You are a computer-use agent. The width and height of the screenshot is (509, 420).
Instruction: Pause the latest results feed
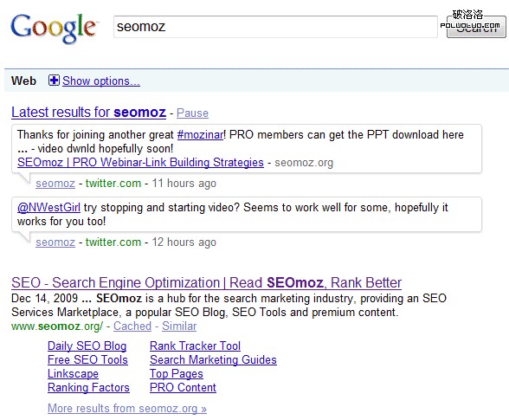(192, 113)
